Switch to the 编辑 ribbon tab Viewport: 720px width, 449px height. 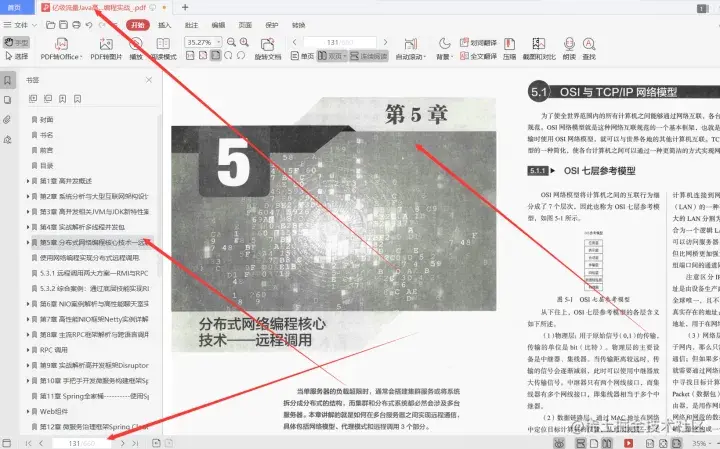(218, 25)
